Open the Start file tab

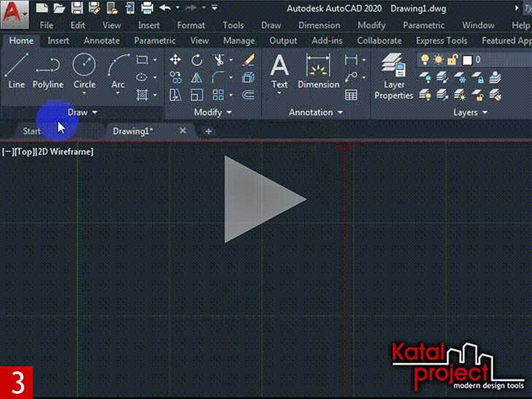point(31,132)
